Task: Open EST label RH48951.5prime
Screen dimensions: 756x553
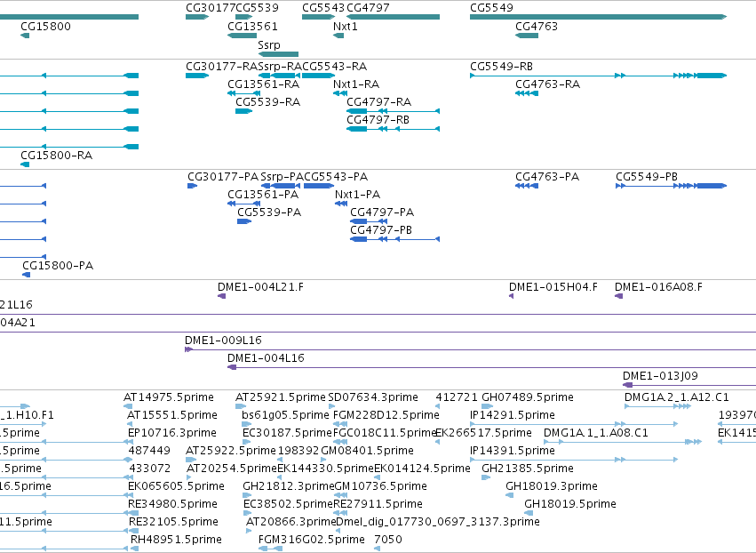Action: 177,540
